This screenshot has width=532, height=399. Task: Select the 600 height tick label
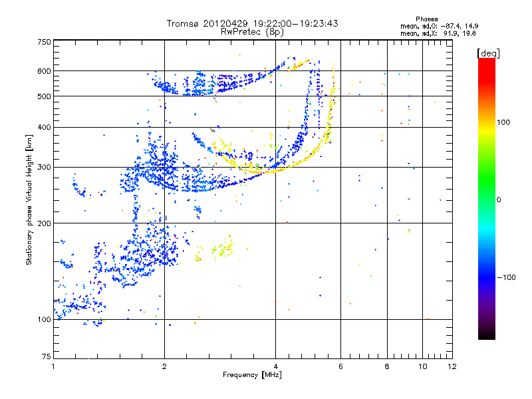44,71
